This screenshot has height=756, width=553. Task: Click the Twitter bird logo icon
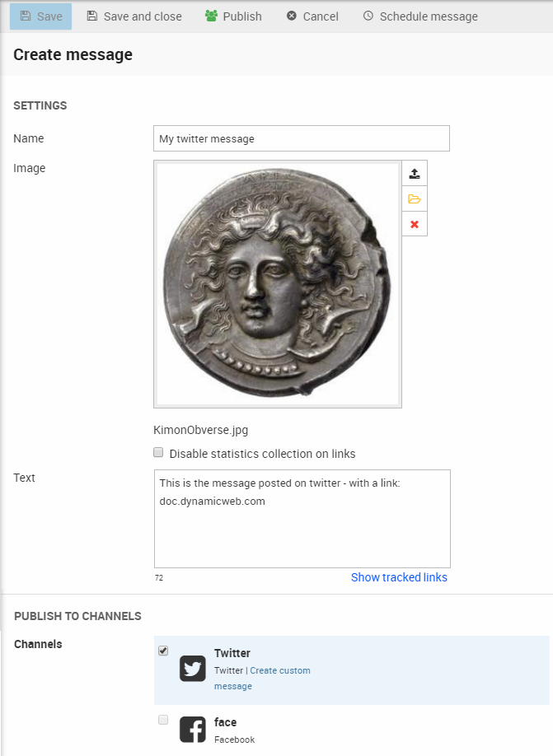193,669
